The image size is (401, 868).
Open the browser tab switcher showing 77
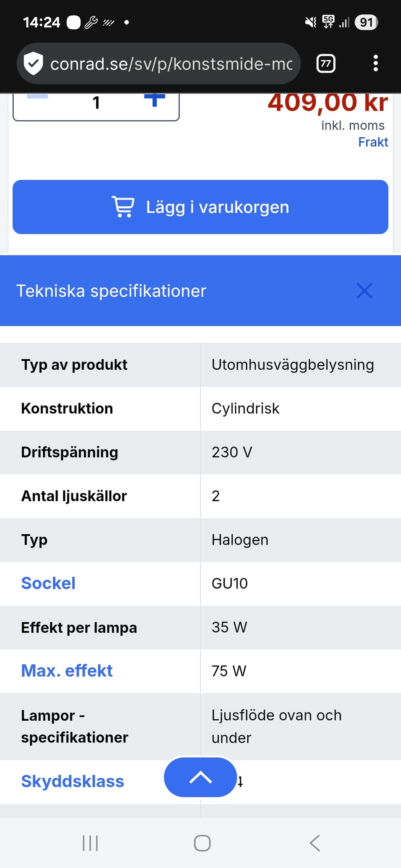(326, 64)
